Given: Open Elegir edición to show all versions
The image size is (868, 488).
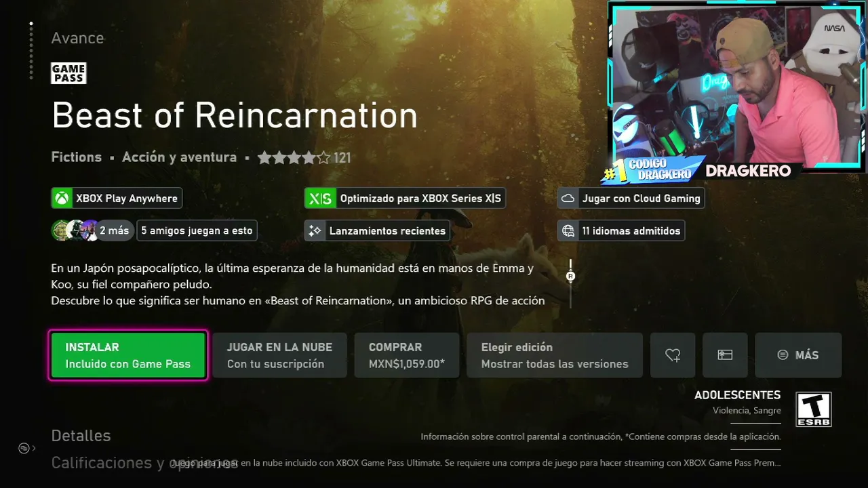Looking at the screenshot, I should (x=555, y=355).
